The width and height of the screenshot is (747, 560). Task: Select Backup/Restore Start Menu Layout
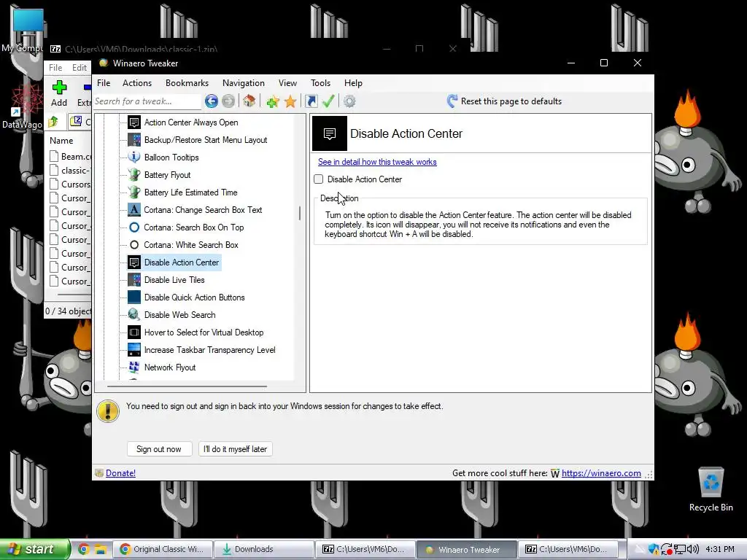(206, 140)
